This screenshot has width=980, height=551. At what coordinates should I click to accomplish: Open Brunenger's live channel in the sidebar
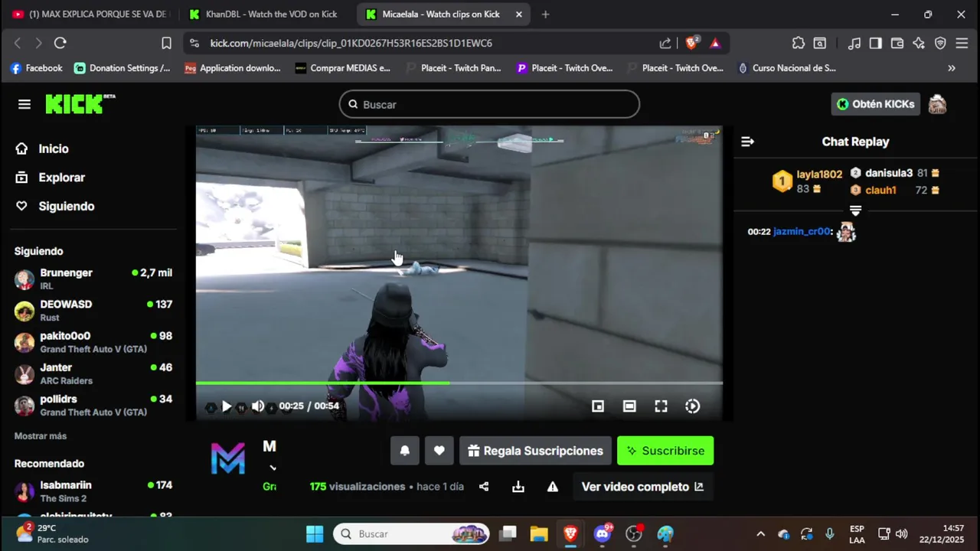point(93,279)
